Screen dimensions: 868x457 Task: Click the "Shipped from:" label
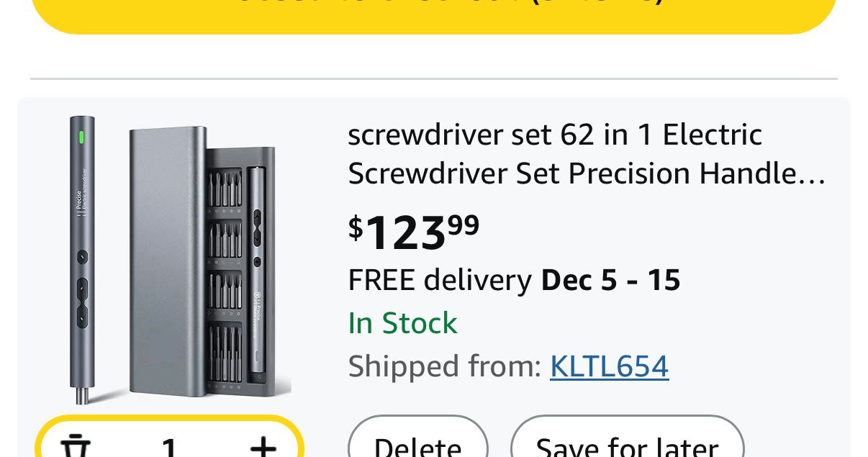(444, 366)
